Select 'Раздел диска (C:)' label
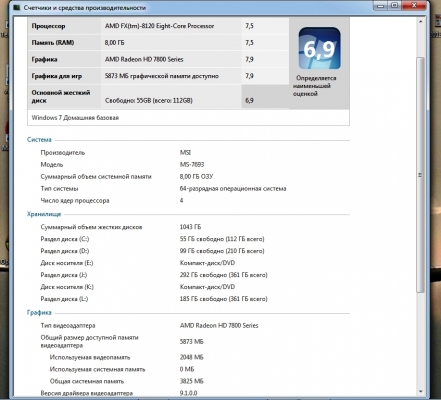The height and width of the screenshot is (400, 441). click(65, 239)
